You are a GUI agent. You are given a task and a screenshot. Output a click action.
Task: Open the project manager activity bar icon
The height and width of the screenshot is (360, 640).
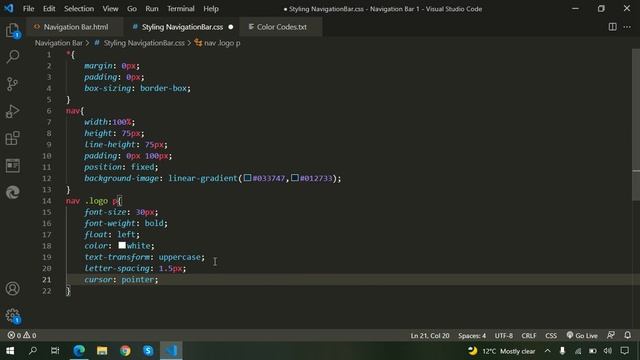[x=13, y=165]
